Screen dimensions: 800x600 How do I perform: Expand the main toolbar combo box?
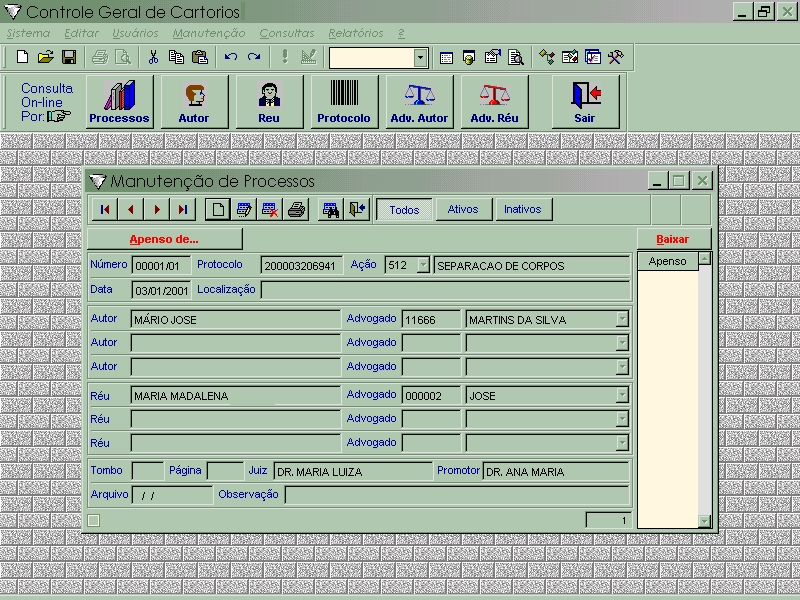pos(421,58)
